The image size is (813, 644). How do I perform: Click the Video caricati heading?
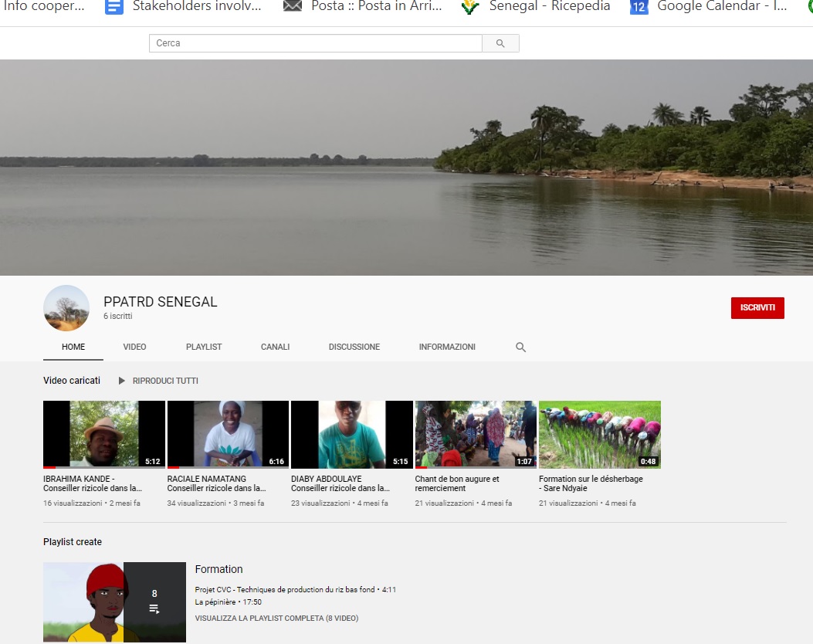pyautogui.click(x=72, y=381)
